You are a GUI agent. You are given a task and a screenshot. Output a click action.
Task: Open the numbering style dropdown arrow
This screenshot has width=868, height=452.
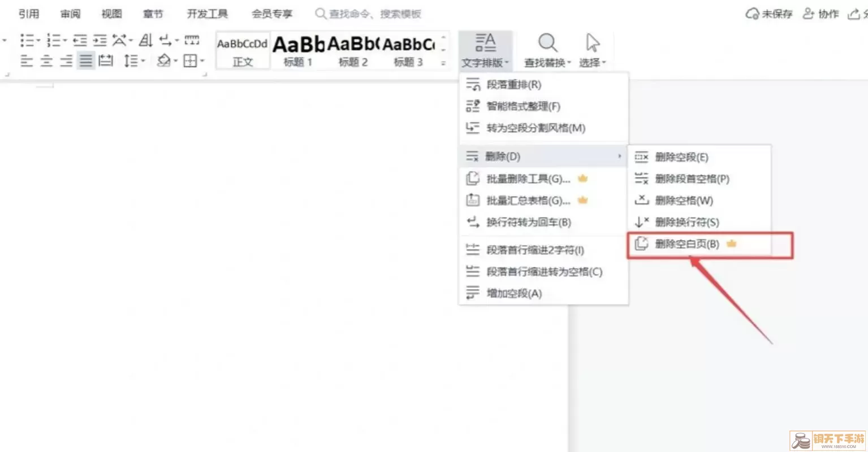click(64, 41)
